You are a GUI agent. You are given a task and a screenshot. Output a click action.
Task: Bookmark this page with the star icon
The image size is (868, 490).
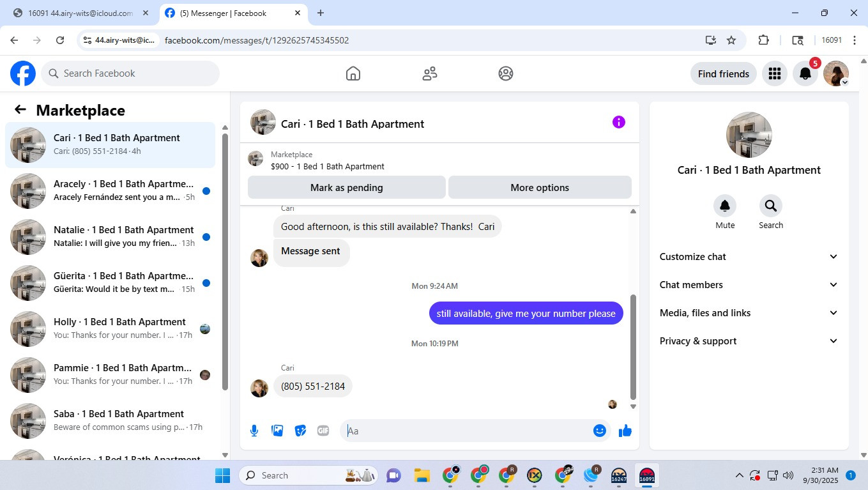(731, 40)
